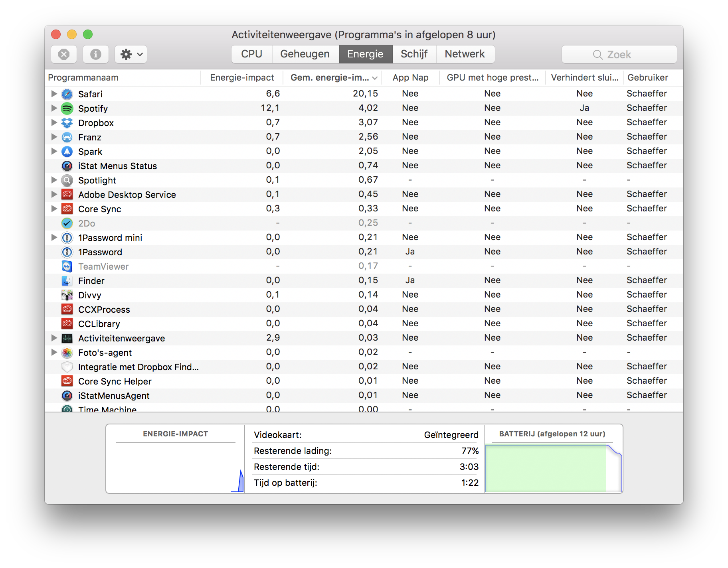This screenshot has height=568, width=728.
Task: Click the CCLibrary icon
Action: coord(67,324)
